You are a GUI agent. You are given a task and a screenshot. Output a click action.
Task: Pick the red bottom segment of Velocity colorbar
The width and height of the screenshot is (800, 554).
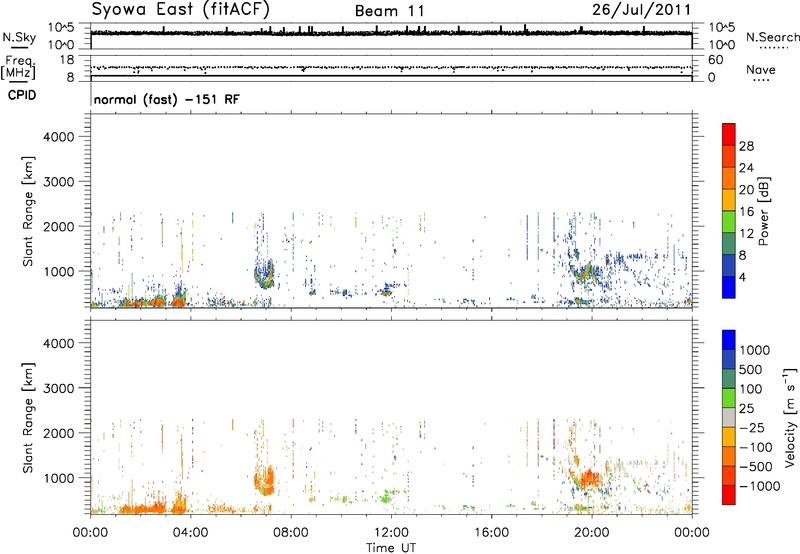(x=729, y=495)
